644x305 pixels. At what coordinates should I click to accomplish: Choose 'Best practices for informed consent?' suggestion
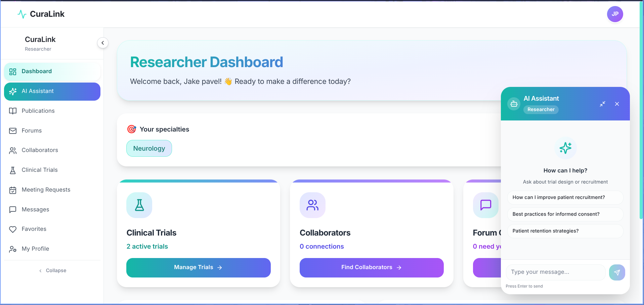click(x=565, y=214)
